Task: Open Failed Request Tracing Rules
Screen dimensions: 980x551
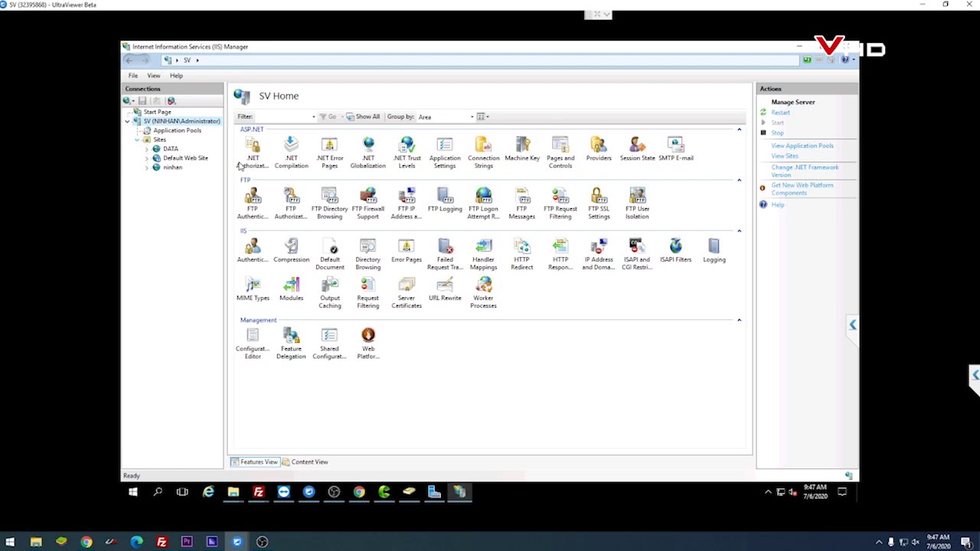Action: click(x=445, y=254)
